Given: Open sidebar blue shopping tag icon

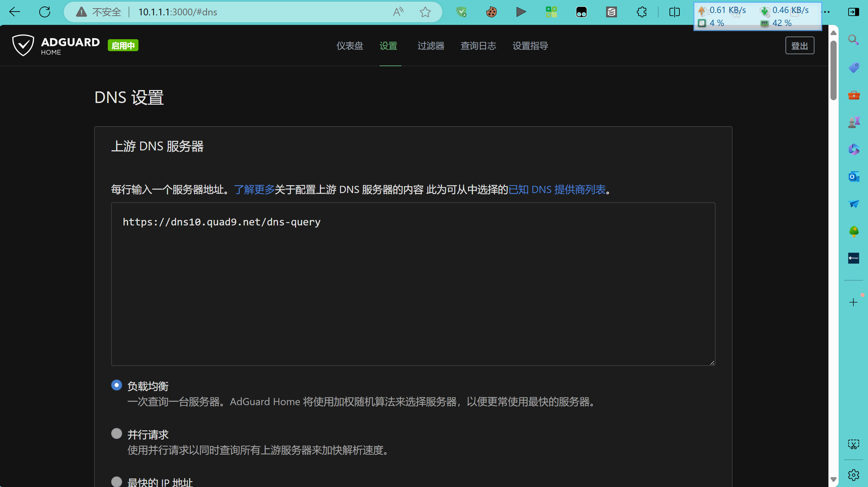Looking at the screenshot, I should click(x=854, y=68).
